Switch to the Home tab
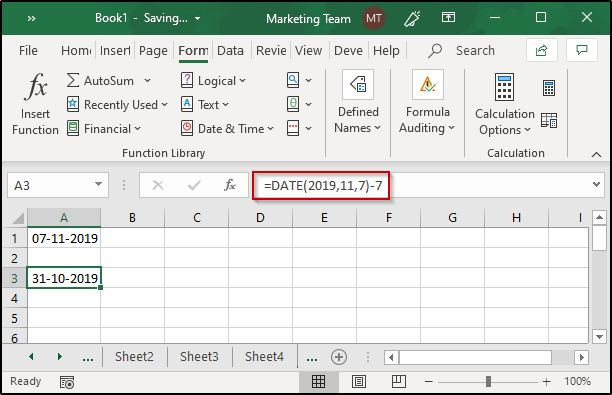The height and width of the screenshot is (395, 612). pos(76,50)
